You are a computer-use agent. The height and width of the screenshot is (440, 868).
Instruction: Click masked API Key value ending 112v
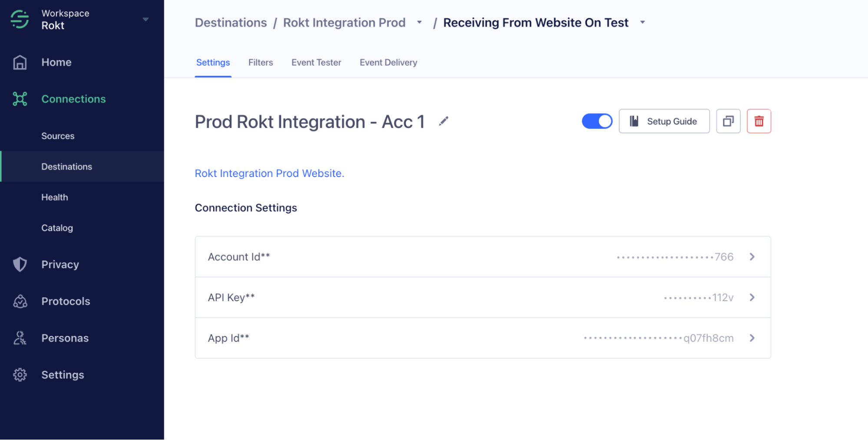699,297
